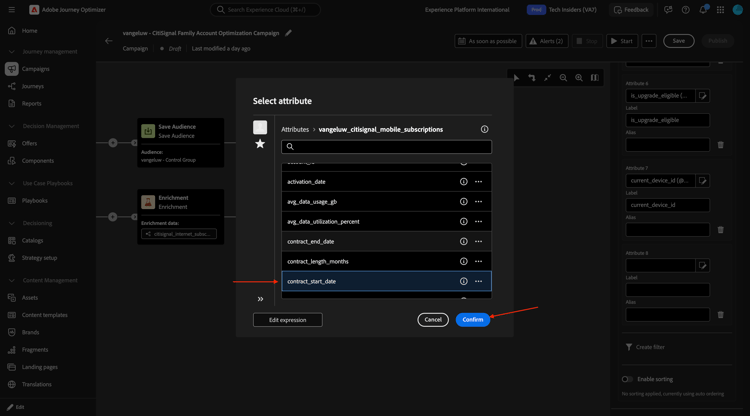
Task: Open info icon for activation_date attribute
Action: click(x=463, y=182)
